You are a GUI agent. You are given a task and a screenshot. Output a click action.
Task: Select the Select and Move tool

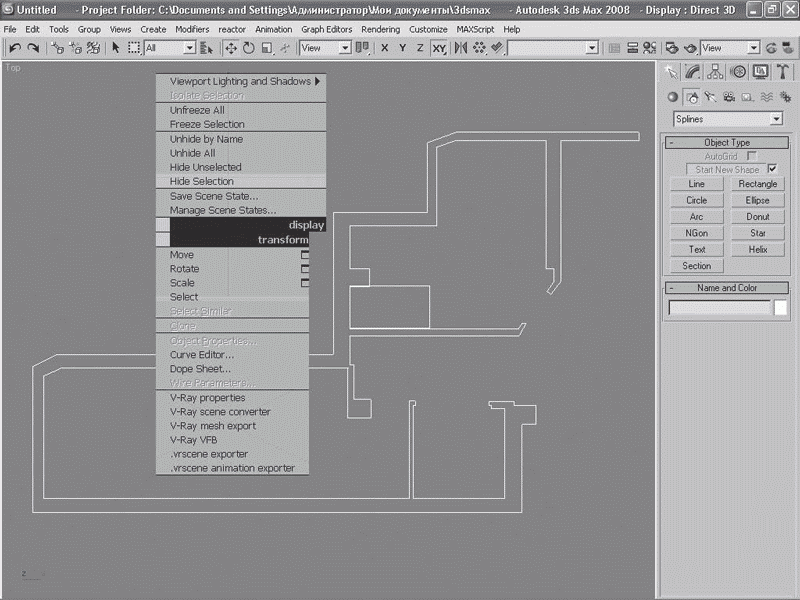pyautogui.click(x=231, y=48)
